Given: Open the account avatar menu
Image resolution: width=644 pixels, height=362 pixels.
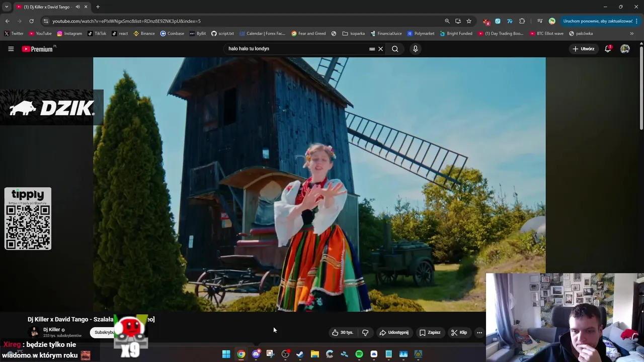Looking at the screenshot, I should [x=625, y=49].
